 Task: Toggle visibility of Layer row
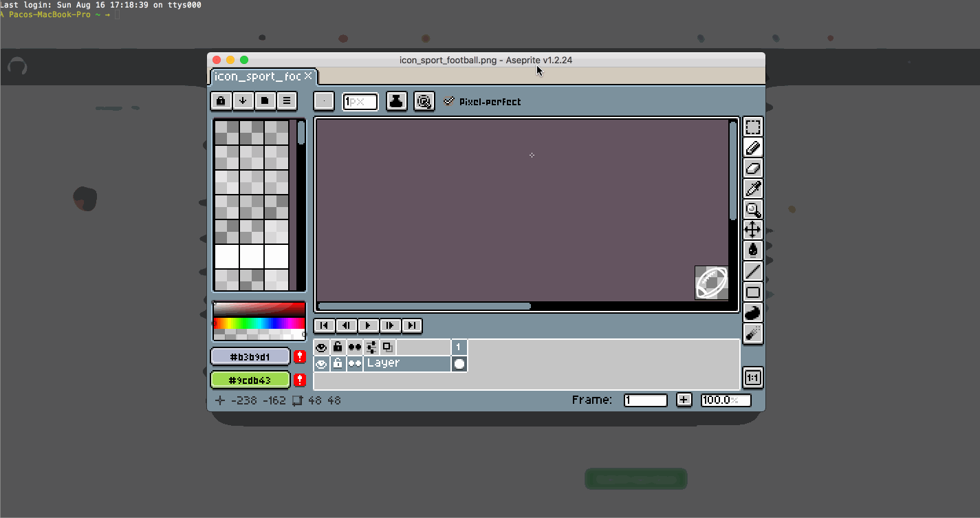pyautogui.click(x=321, y=364)
